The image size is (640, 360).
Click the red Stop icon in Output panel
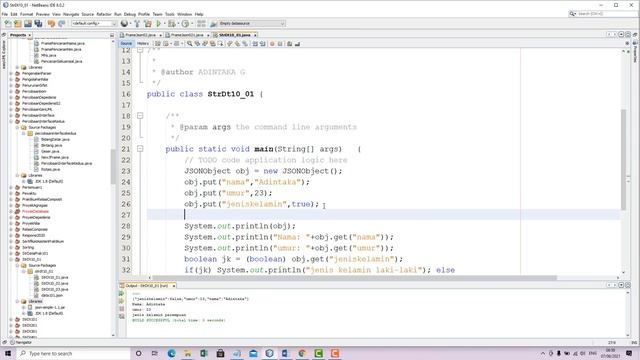tap(122, 309)
